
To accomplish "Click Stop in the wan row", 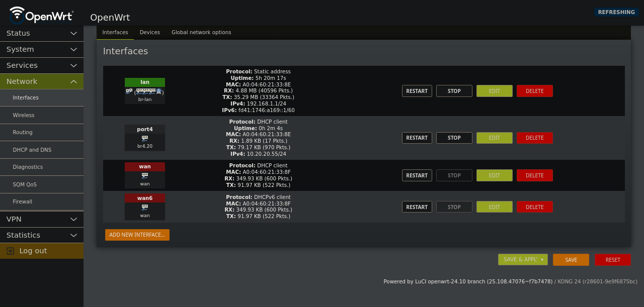I will click(454, 175).
